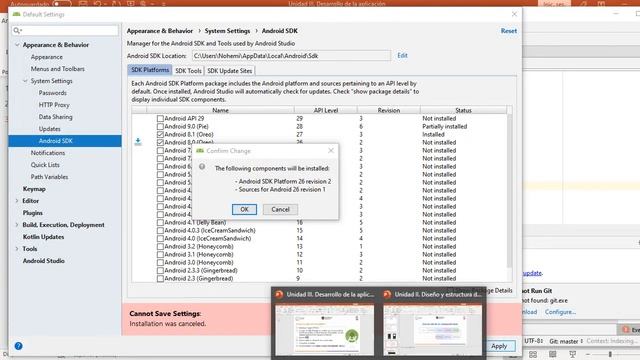This screenshot has width=640, height=360.
Task: Check Android 3.0 (Honeycomb) checkbox
Action: [x=160, y=262]
